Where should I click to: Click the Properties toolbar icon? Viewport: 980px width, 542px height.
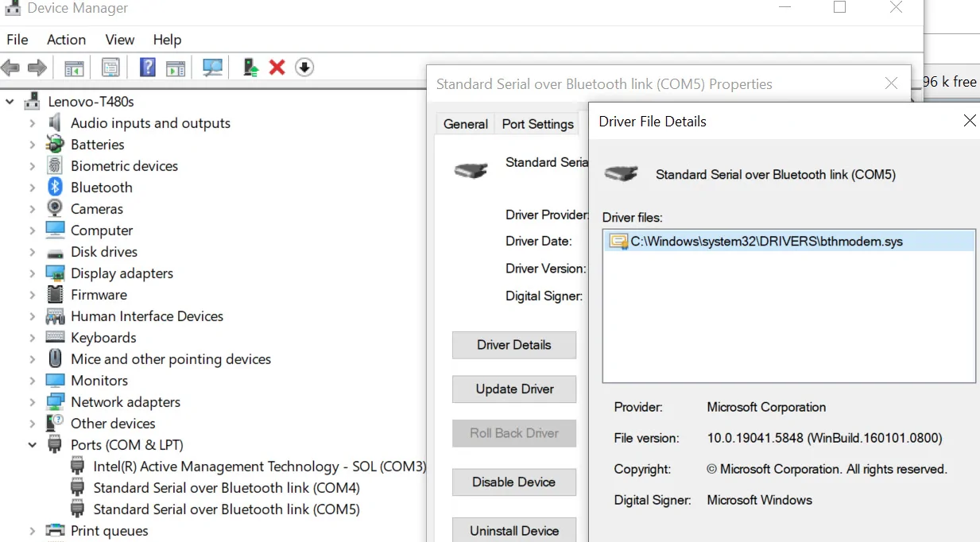pyautogui.click(x=110, y=68)
